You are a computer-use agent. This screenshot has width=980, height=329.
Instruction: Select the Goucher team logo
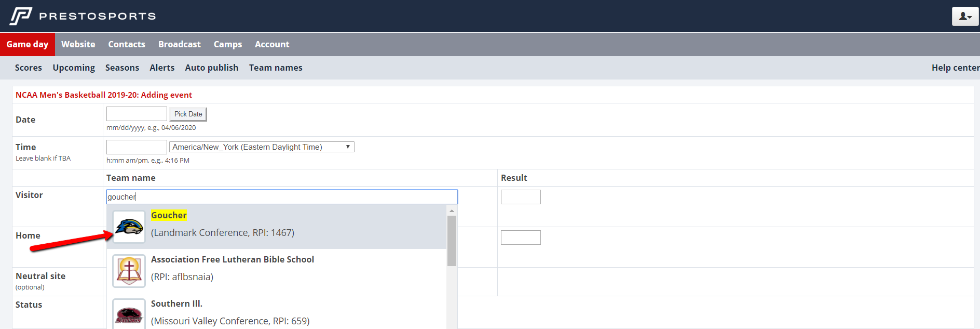point(129,227)
